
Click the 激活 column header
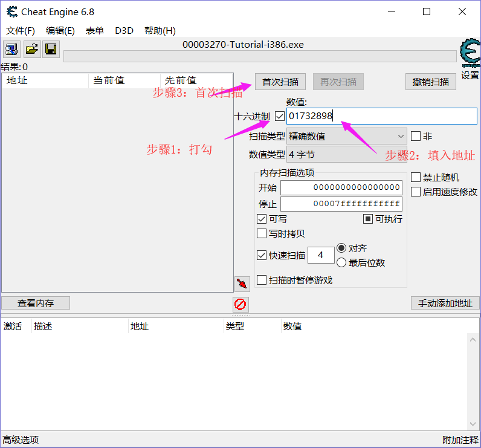tap(16, 326)
